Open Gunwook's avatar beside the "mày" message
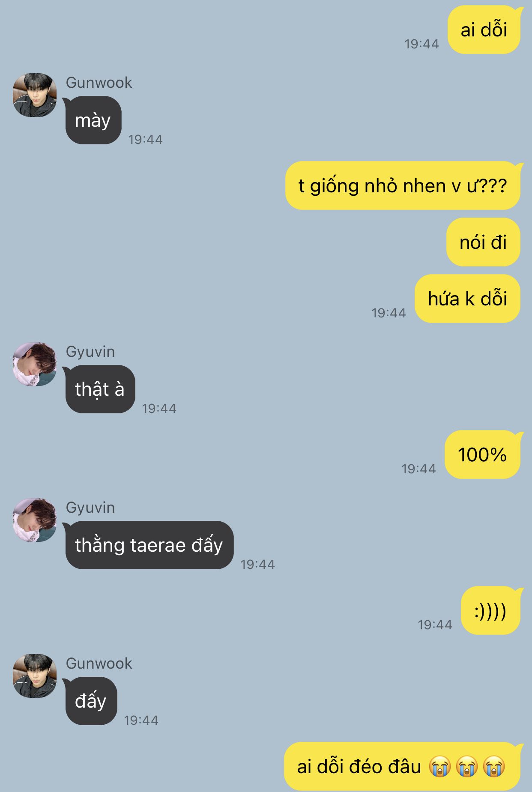Screen dimensions: 532x792 (35, 95)
